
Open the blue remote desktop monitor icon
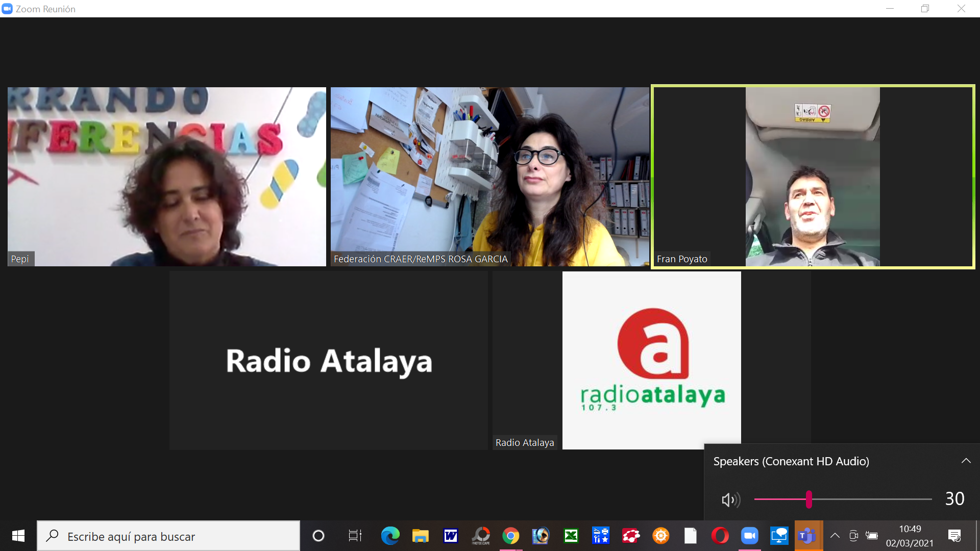coord(779,536)
